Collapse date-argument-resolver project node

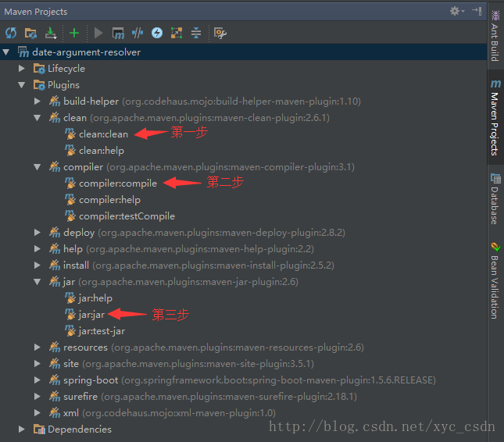(x=6, y=52)
